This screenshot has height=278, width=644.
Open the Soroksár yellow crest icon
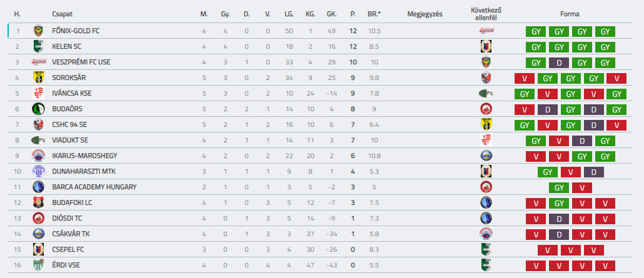click(38, 77)
